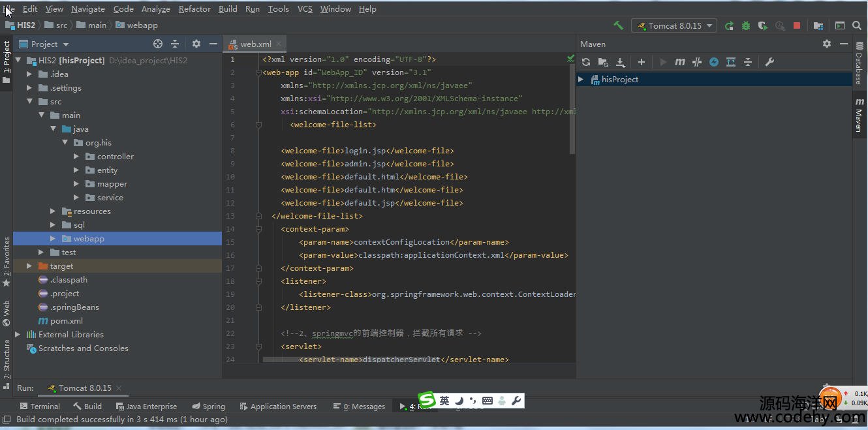Rerun Tomcat with the green rerun icon
This screenshot has height=430, width=868.
[x=729, y=25]
